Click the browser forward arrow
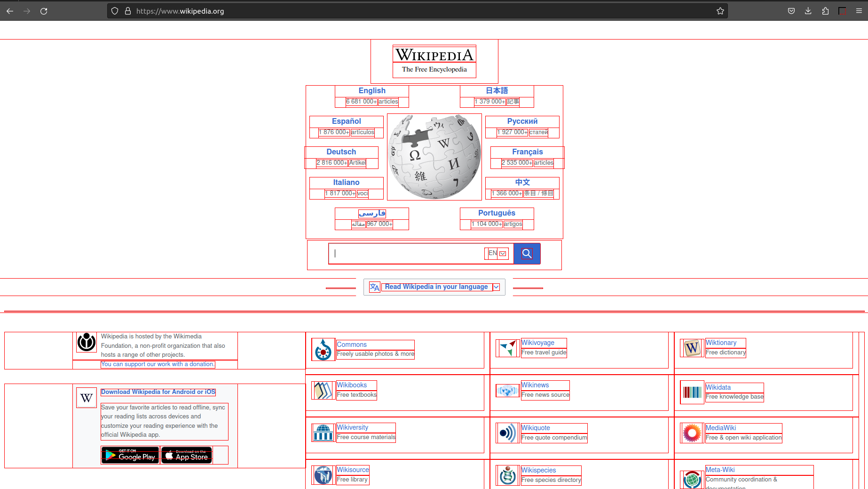 pos(27,11)
